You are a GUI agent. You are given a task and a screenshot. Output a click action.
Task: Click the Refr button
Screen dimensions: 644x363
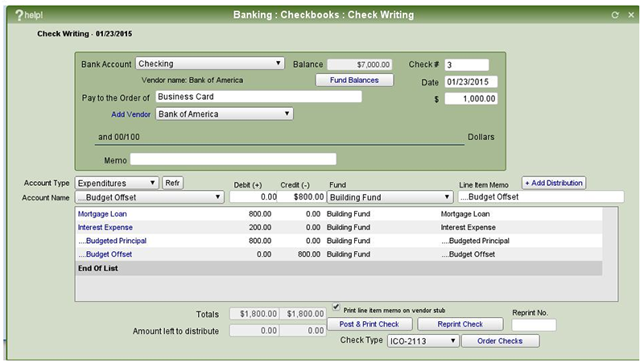(173, 183)
